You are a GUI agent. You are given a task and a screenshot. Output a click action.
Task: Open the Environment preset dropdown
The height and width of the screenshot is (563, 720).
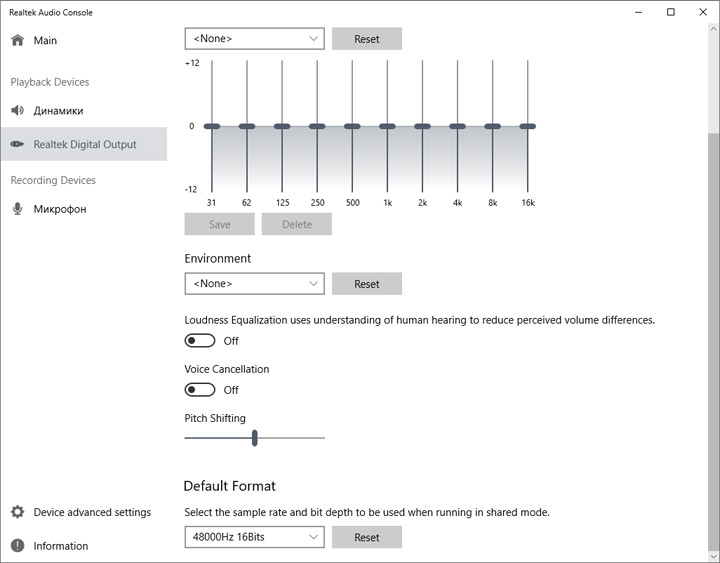tap(254, 283)
